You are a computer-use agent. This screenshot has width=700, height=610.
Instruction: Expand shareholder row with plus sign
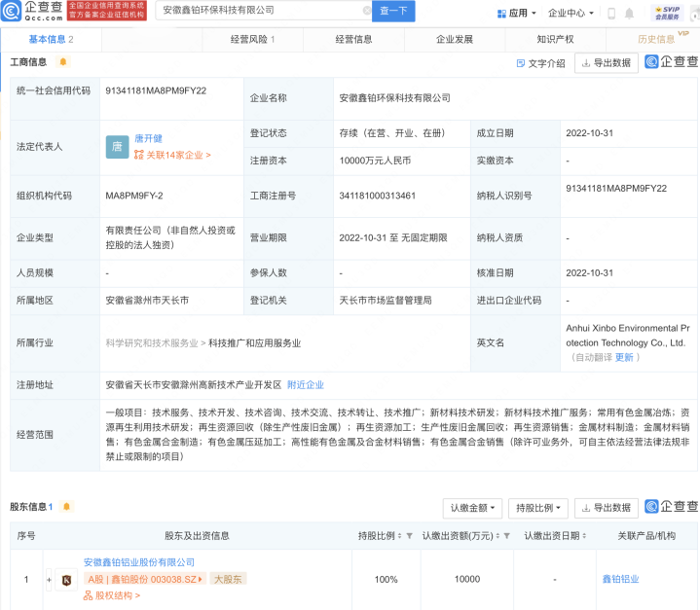[x=48, y=580]
